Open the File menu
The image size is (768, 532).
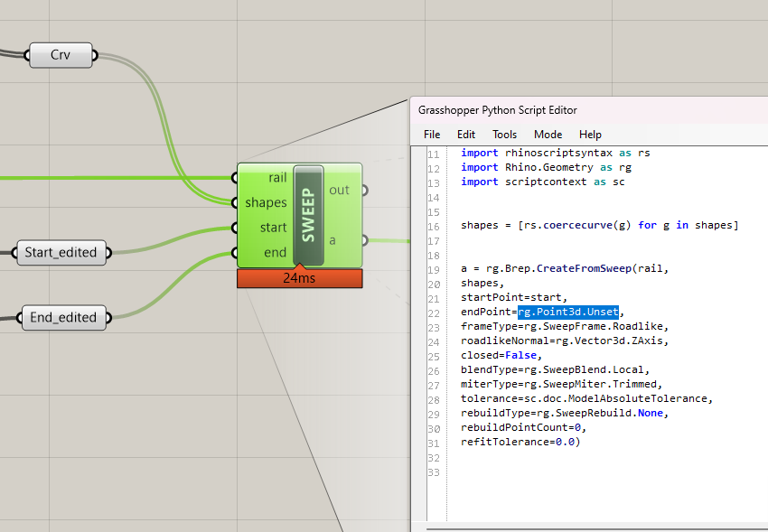(x=431, y=134)
